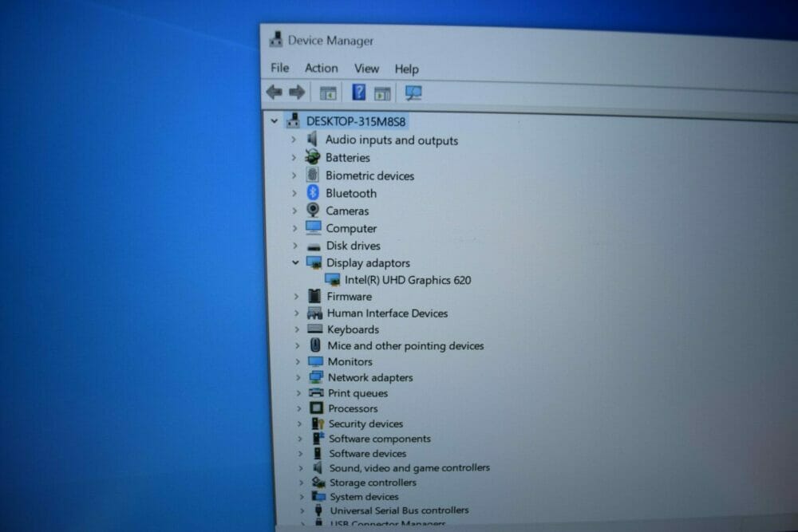Click the System devices folder icon

318,496
